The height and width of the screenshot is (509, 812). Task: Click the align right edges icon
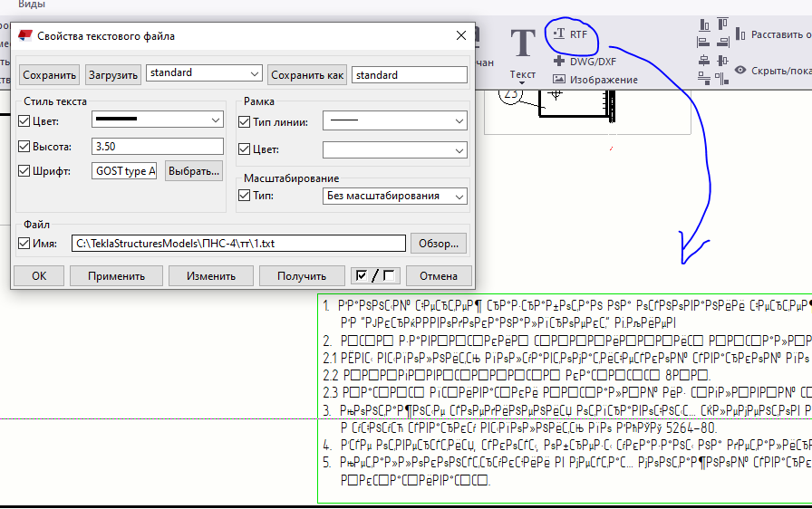pyautogui.click(x=723, y=42)
